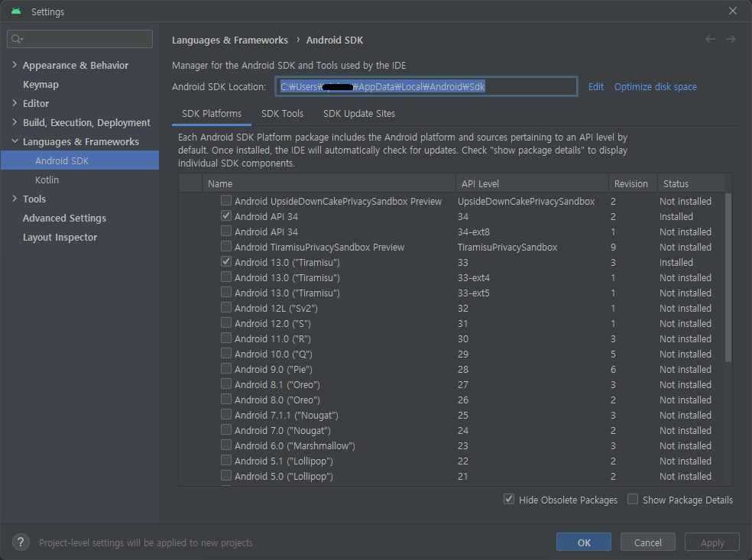
Task: Click the Android Studio logo icon
Action: click(16, 11)
